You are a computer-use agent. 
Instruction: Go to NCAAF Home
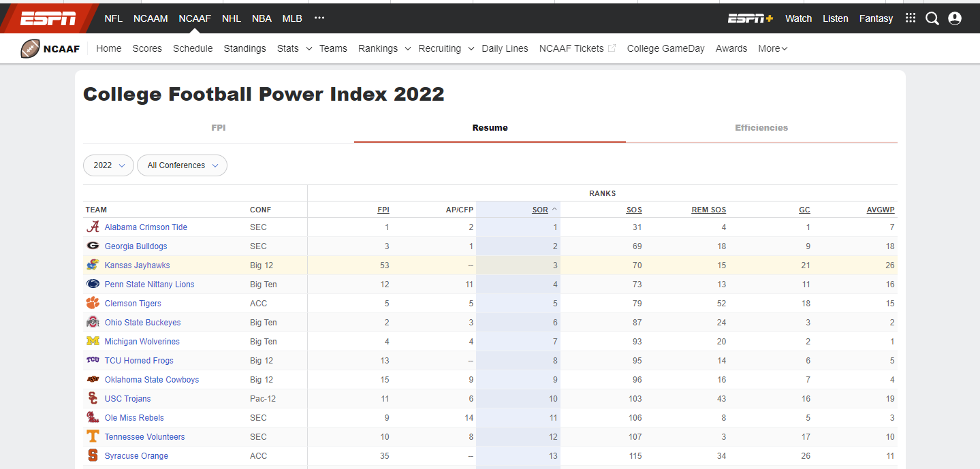click(109, 48)
